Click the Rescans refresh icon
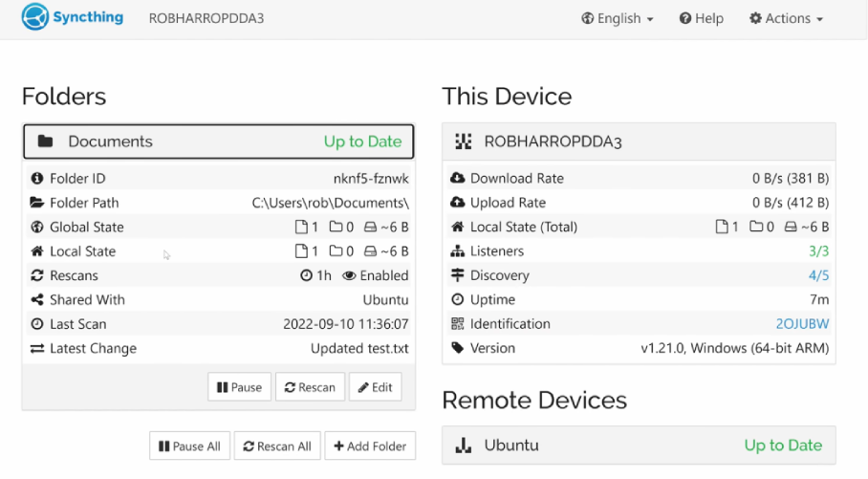Image resolution: width=868 pixels, height=479 pixels. click(x=37, y=275)
